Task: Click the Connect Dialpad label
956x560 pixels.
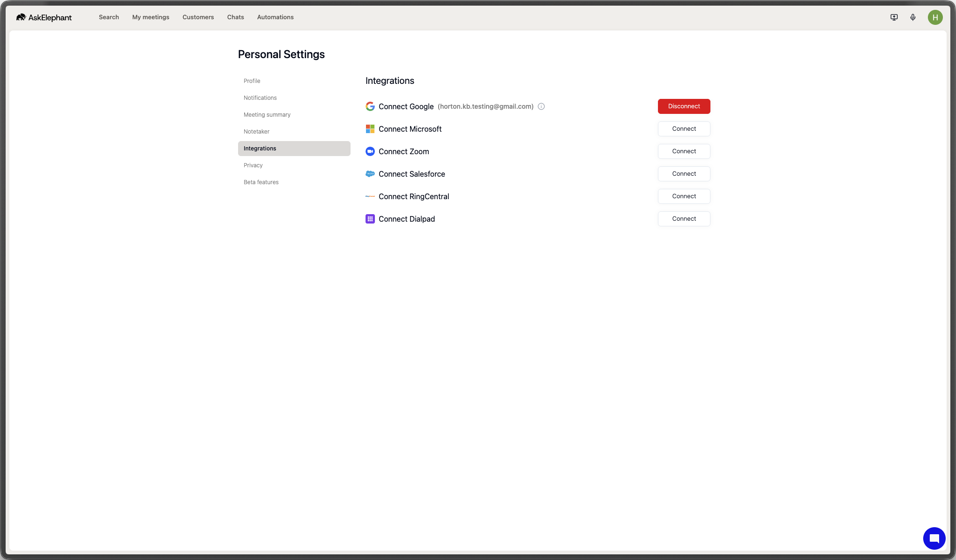Action: 407,219
